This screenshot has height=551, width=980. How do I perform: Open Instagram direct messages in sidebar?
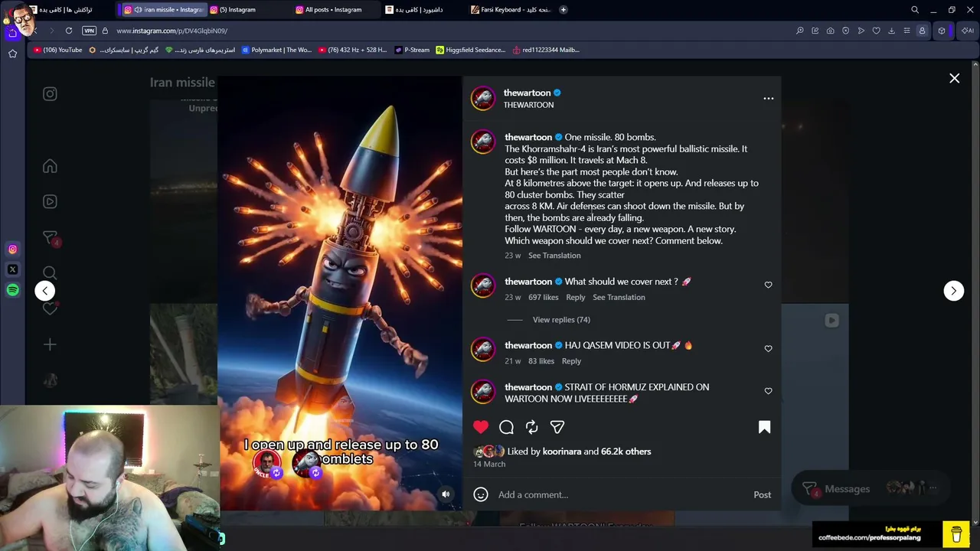tap(50, 238)
